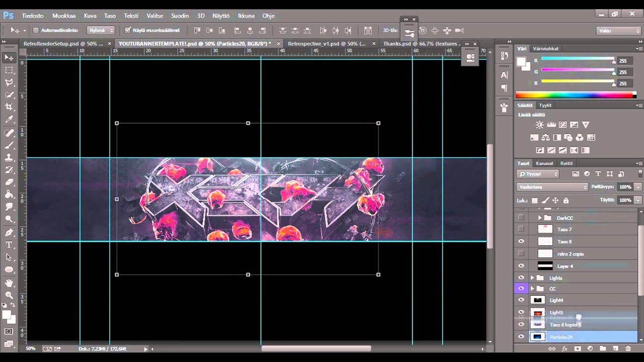Open the Vaalentava blend mode dropdown
The width and height of the screenshot is (644, 362).
coord(552,187)
